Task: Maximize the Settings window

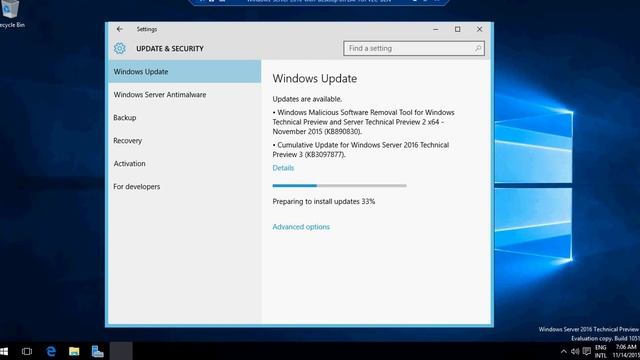Action: point(458,29)
